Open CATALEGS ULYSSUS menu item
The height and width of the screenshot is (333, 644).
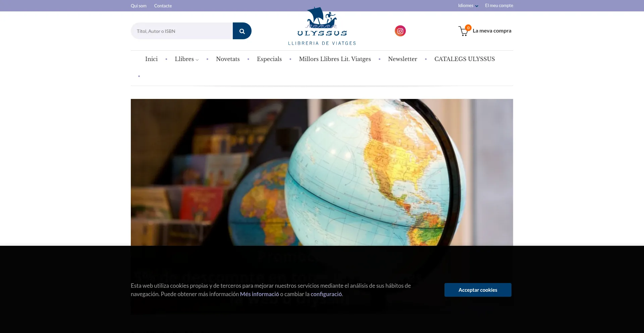(465, 59)
